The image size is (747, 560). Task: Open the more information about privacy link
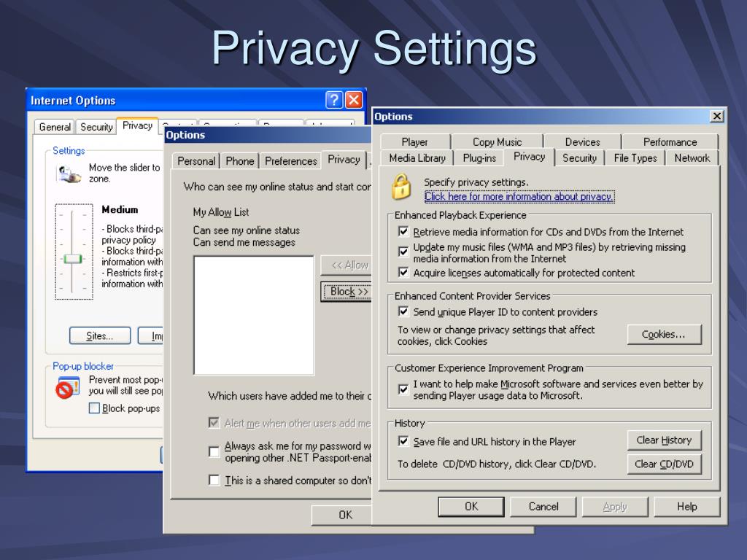tap(519, 196)
